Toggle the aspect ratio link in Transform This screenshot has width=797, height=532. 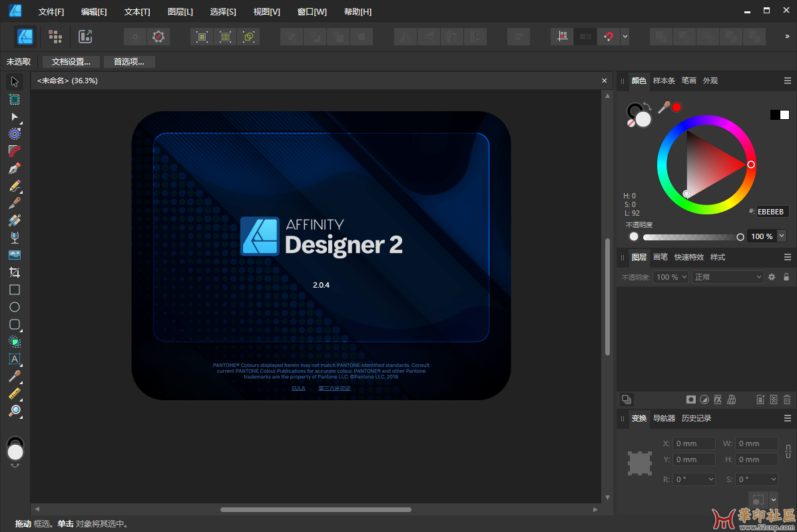tap(788, 451)
